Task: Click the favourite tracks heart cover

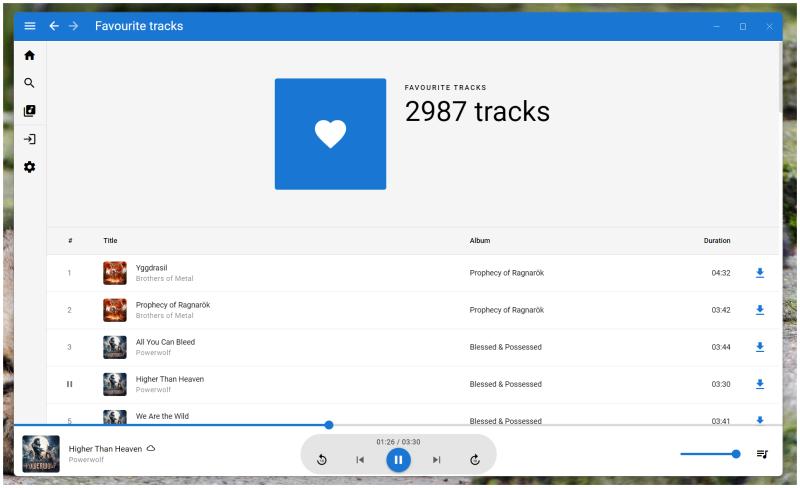Action: coord(331,134)
